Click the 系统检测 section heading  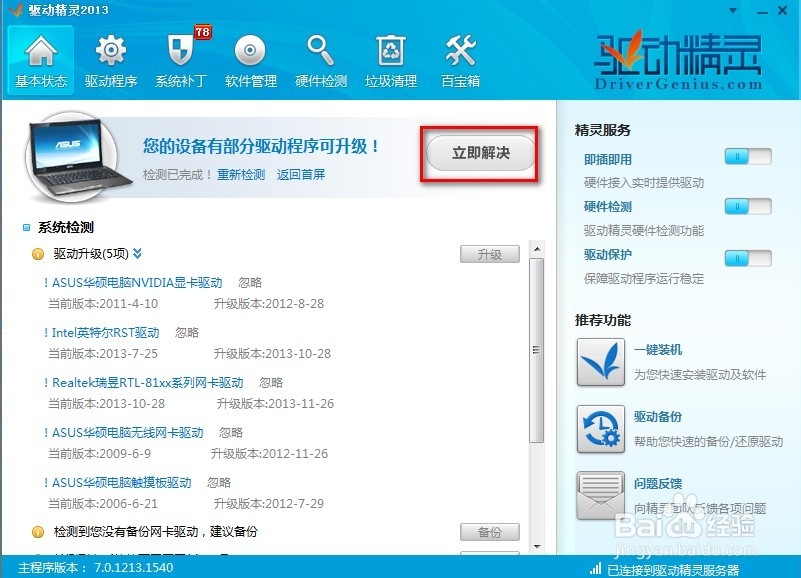[x=66, y=227]
